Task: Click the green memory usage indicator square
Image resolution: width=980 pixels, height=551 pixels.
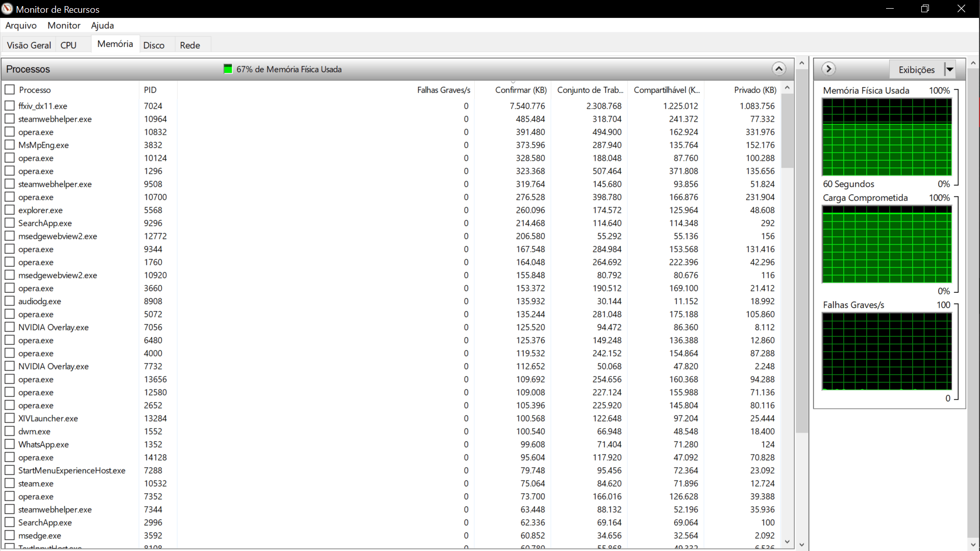Action: (x=228, y=69)
